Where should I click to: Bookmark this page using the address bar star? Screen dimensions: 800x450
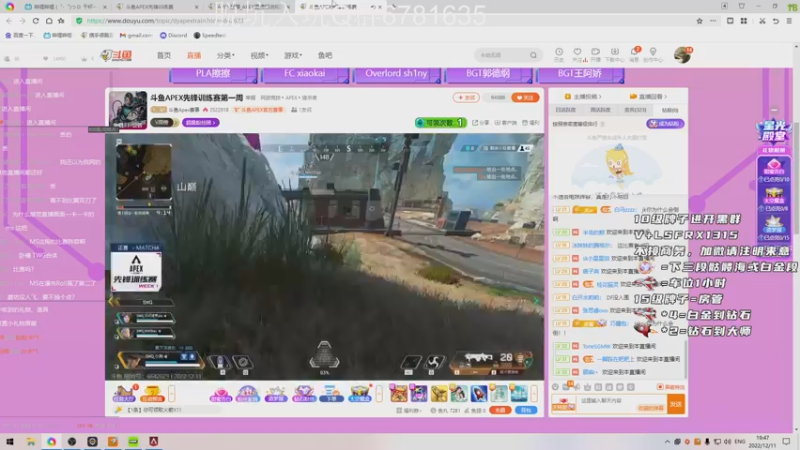click(699, 21)
